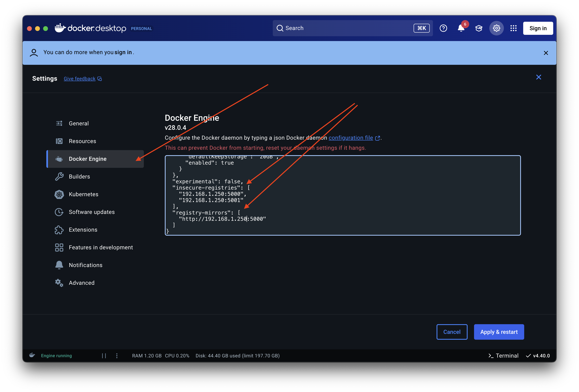Click the sign in link in banner
Image resolution: width=579 pixels, height=392 pixels.
click(x=123, y=52)
